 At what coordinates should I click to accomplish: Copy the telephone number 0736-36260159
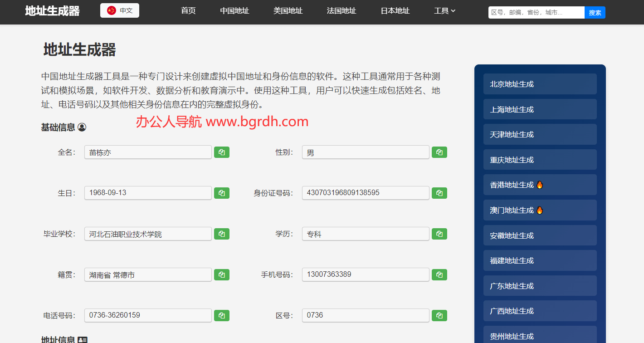point(221,316)
